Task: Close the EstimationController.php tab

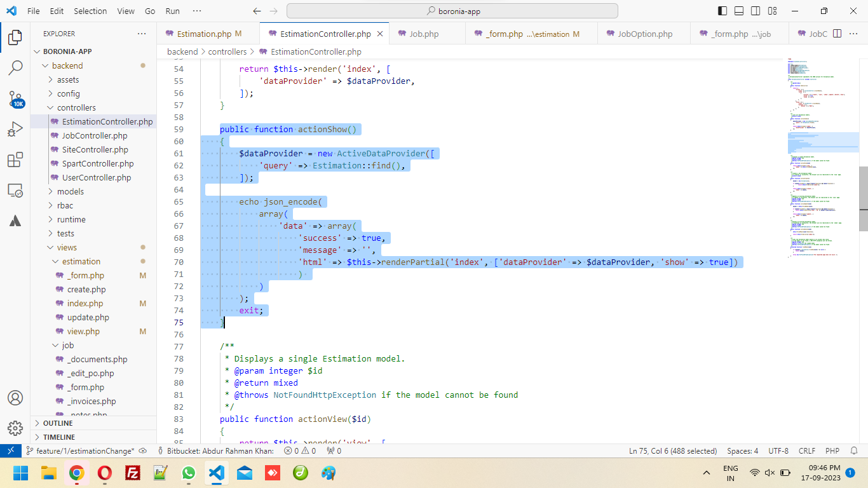Action: click(x=380, y=34)
